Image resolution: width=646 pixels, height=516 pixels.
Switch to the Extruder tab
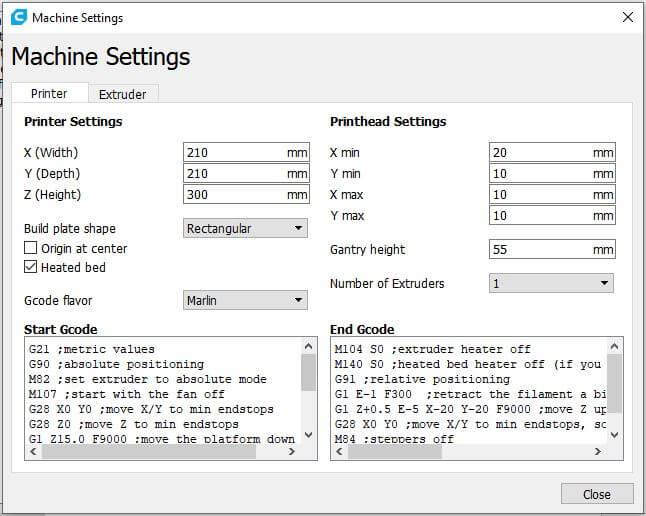pyautogui.click(x=122, y=94)
